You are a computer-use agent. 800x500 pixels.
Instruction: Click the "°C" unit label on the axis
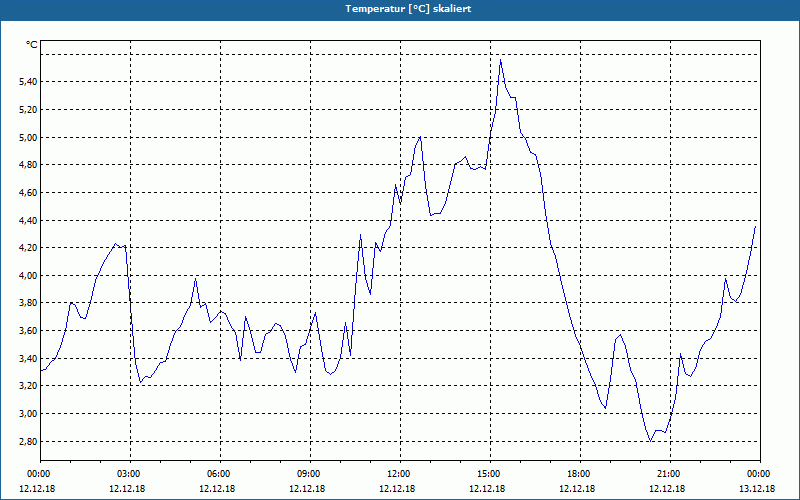tap(32, 45)
